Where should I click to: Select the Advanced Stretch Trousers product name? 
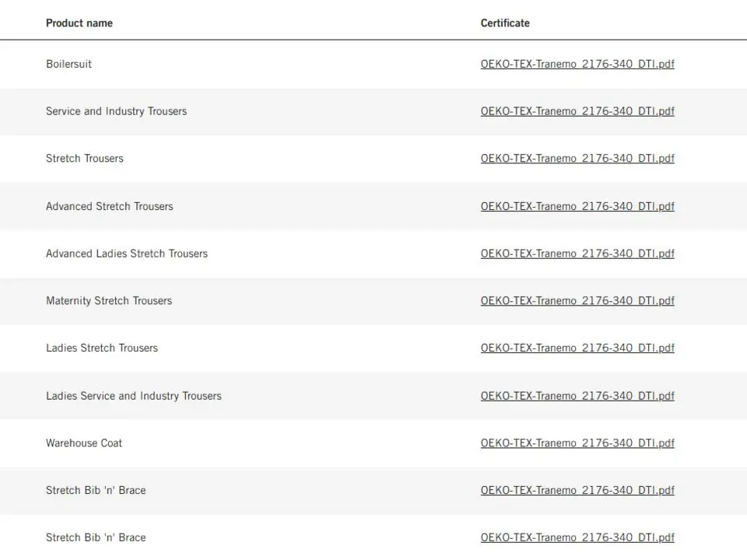pyautogui.click(x=110, y=206)
